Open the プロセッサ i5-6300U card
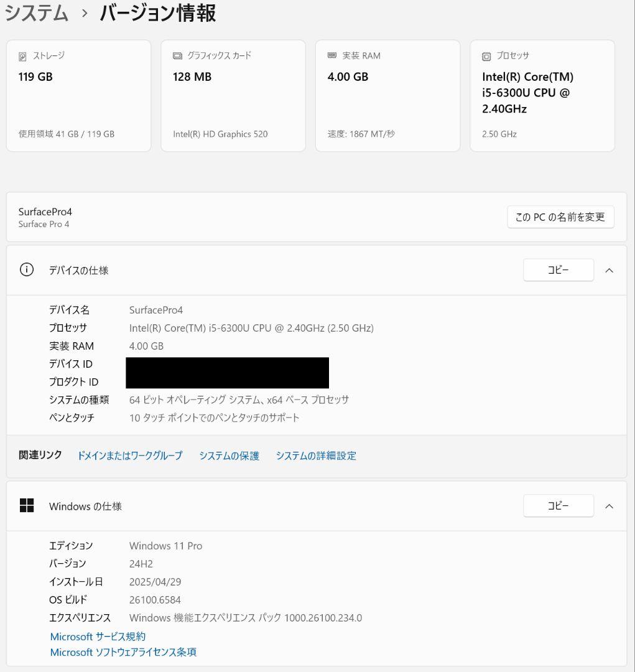This screenshot has width=635, height=672. coord(542,96)
